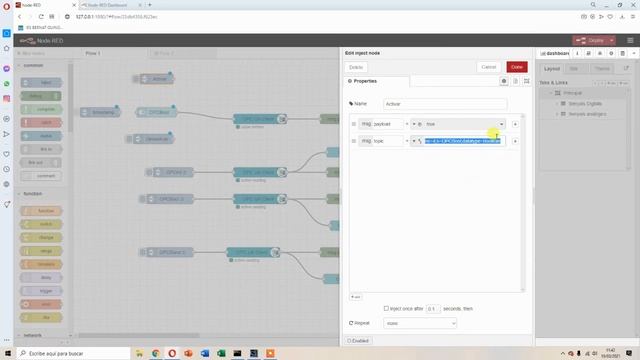Open the node settings gear icon
Viewport: 640px width, 360px height.
(504, 81)
